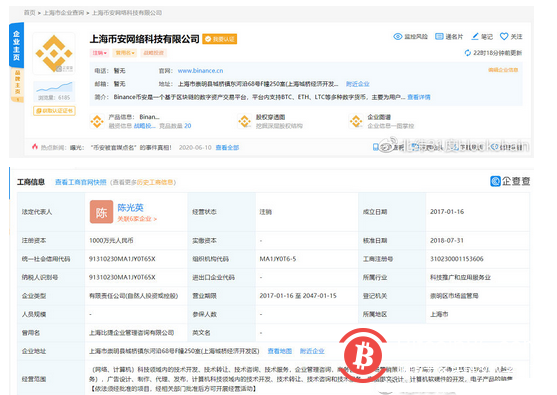Click the 成立日期 value 2017-01-16
557x395 pixels.
pos(447,212)
